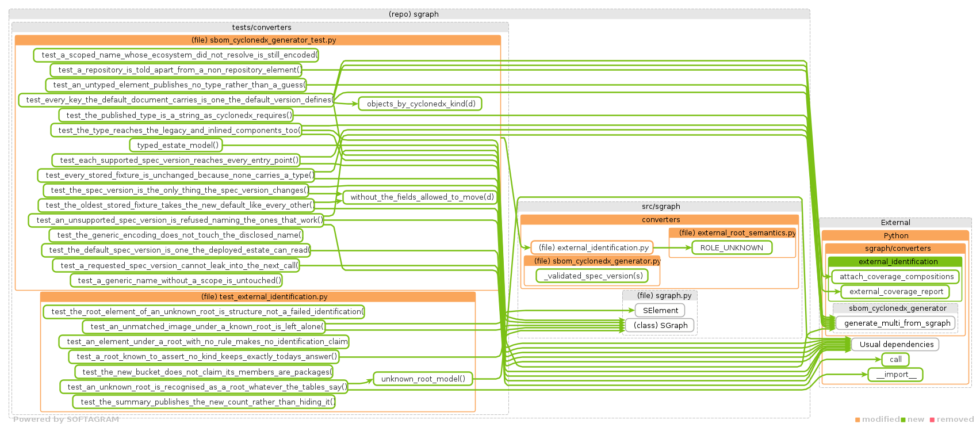Open (file) external_identification.py node
Viewport: 980px width, 427px height.
[592, 247]
